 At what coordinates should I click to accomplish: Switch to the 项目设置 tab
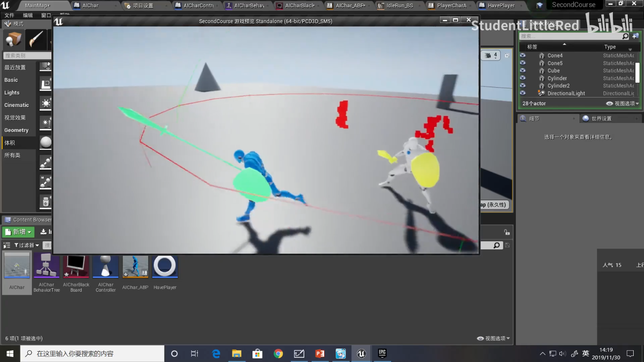click(x=143, y=6)
